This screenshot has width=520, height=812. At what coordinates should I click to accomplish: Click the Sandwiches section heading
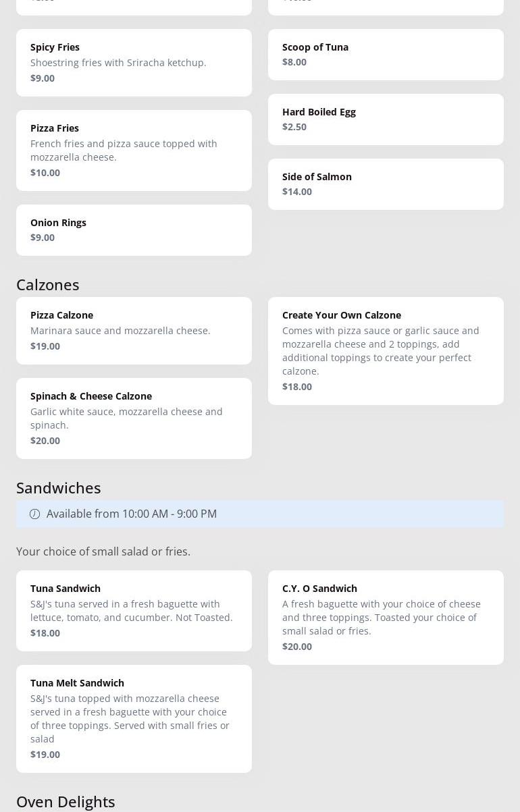(59, 488)
